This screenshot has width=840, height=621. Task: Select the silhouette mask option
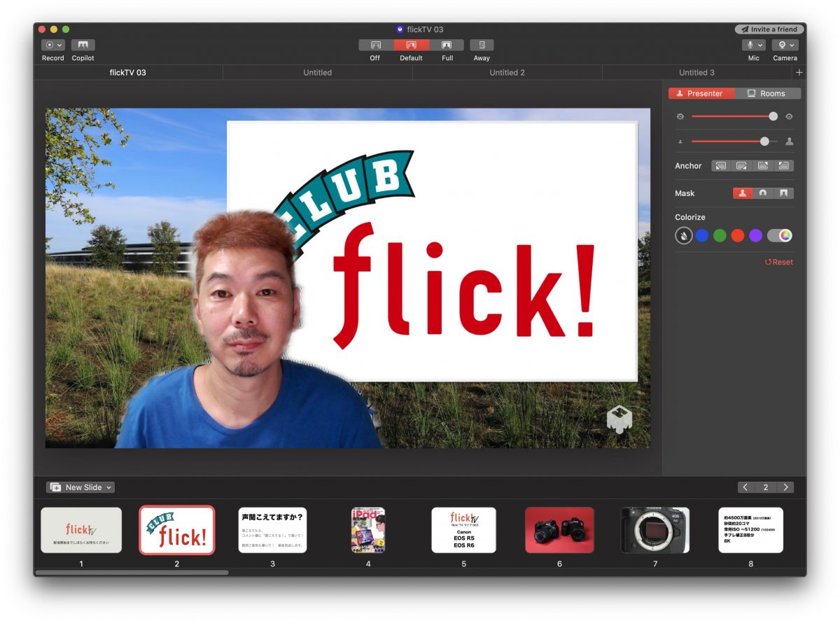point(743,193)
